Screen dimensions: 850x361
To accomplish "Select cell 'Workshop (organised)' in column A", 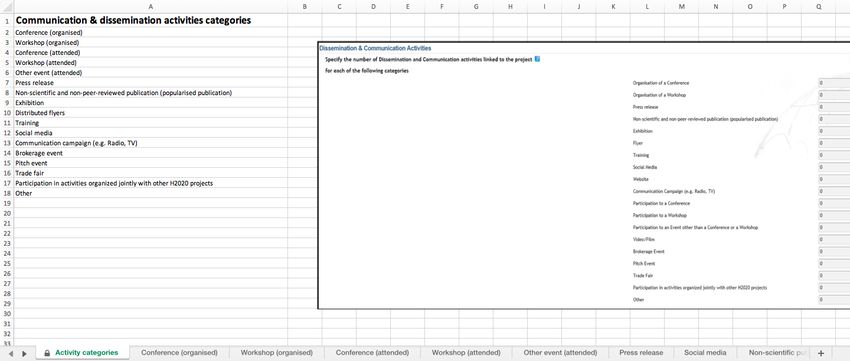I will point(150,42).
